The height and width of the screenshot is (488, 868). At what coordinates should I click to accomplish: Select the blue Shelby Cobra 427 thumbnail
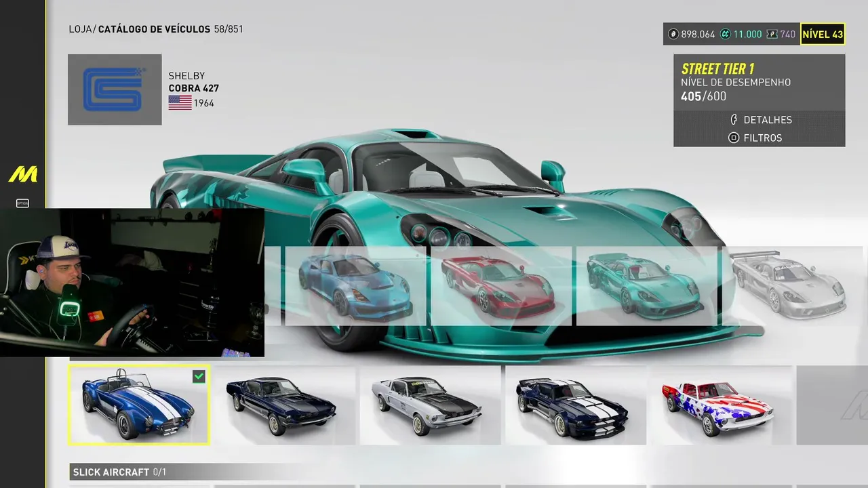click(139, 405)
